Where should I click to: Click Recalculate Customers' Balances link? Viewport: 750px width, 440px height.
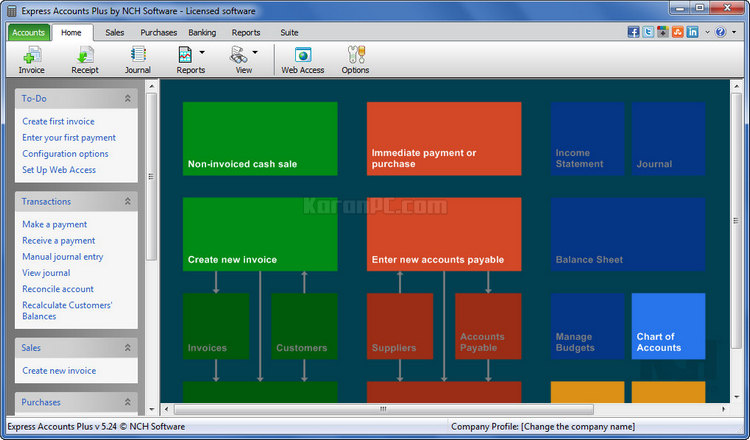coord(67,310)
